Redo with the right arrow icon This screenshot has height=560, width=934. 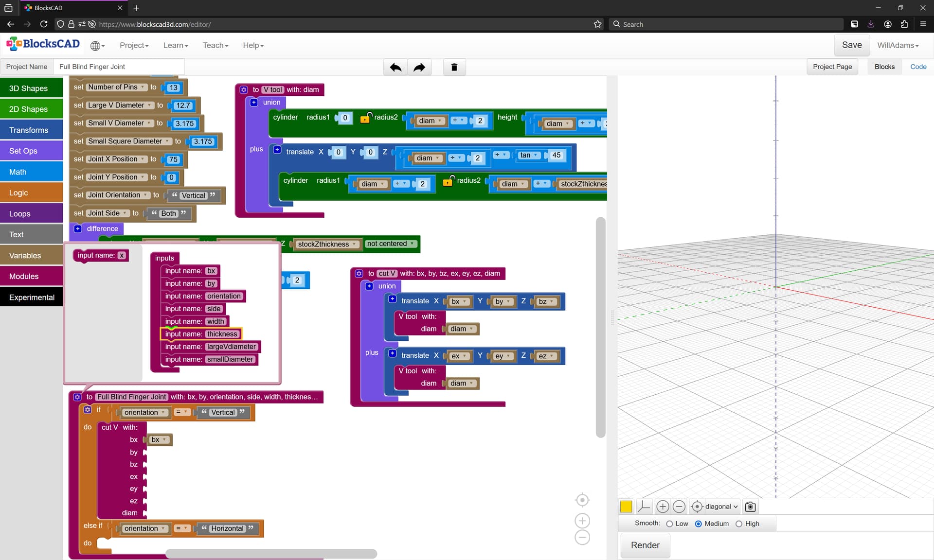click(x=419, y=67)
